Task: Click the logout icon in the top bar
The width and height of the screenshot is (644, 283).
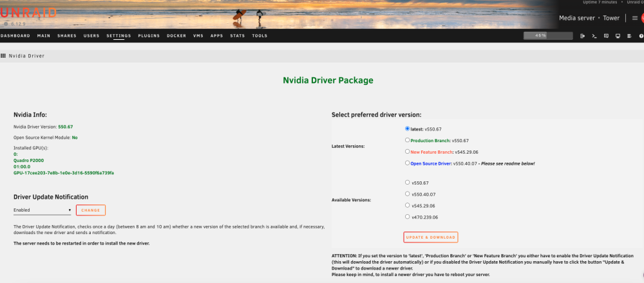Action: pos(582,36)
